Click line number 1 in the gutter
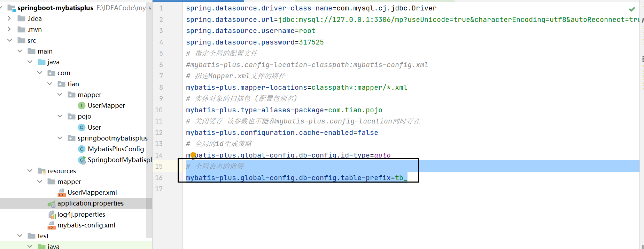 pos(161,8)
